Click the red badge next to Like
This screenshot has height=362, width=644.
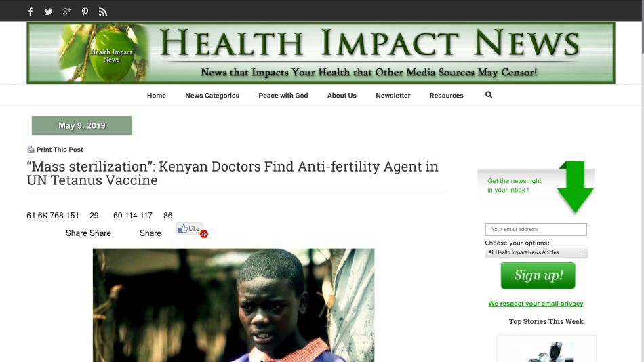tap(204, 234)
